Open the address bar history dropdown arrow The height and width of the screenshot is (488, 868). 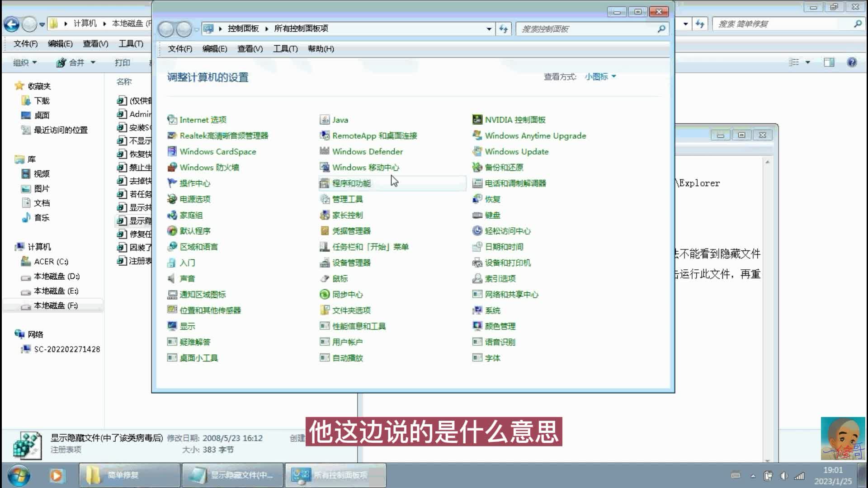[489, 29]
